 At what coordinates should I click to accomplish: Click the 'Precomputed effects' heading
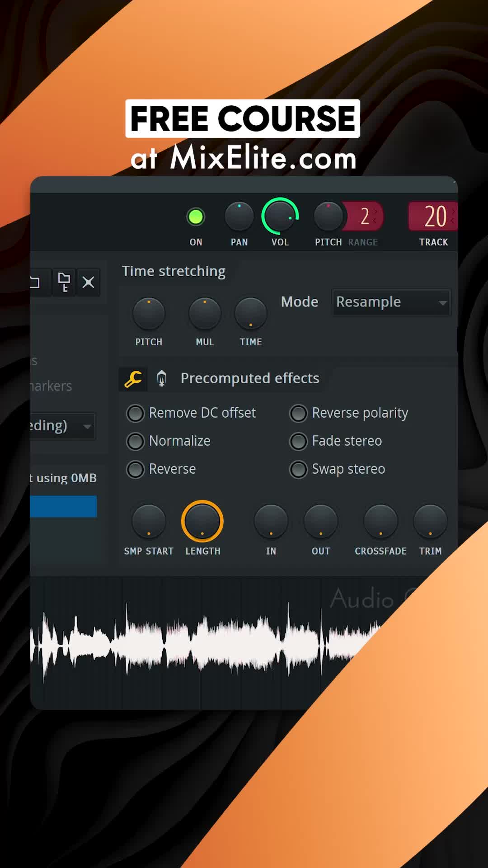[250, 378]
